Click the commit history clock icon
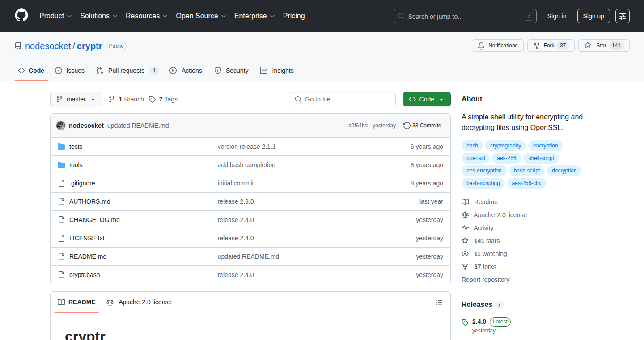The image size is (644, 340). (x=407, y=126)
